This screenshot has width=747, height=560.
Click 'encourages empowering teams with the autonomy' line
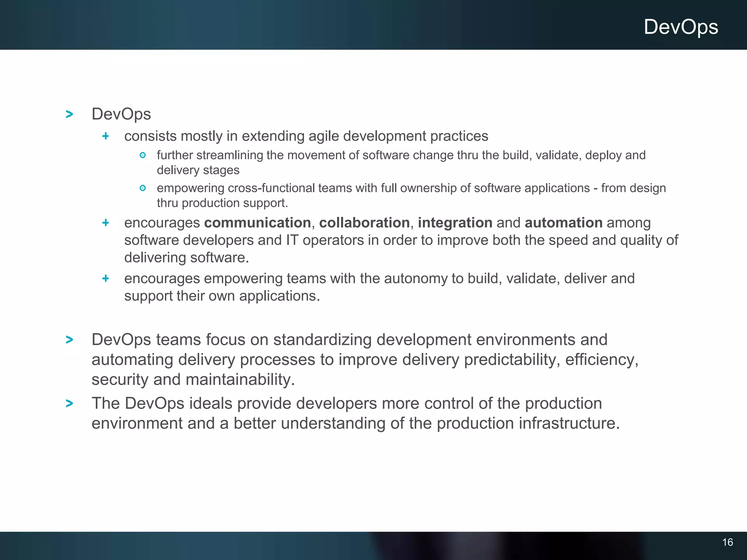[x=379, y=279]
